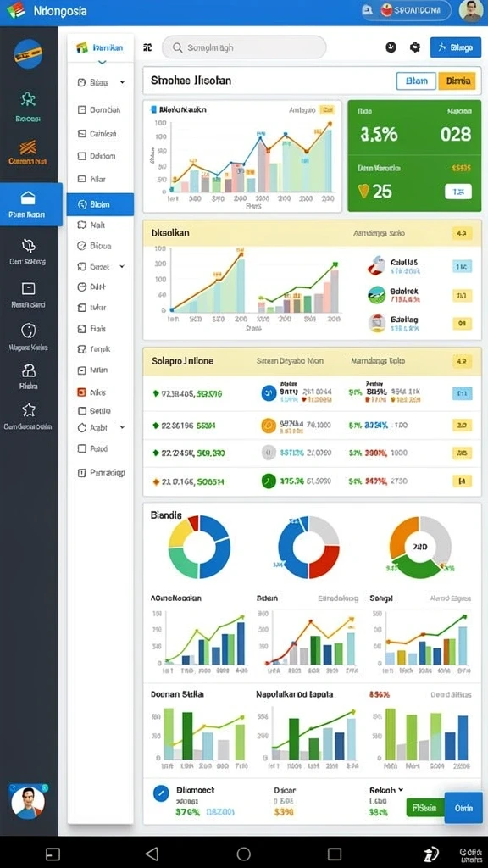
Task: Click the settings gear icon in top toolbar
Action: tap(415, 47)
